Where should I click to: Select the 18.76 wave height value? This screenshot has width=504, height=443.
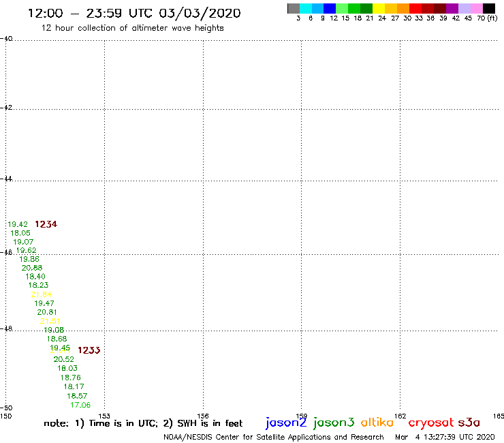click(x=70, y=378)
